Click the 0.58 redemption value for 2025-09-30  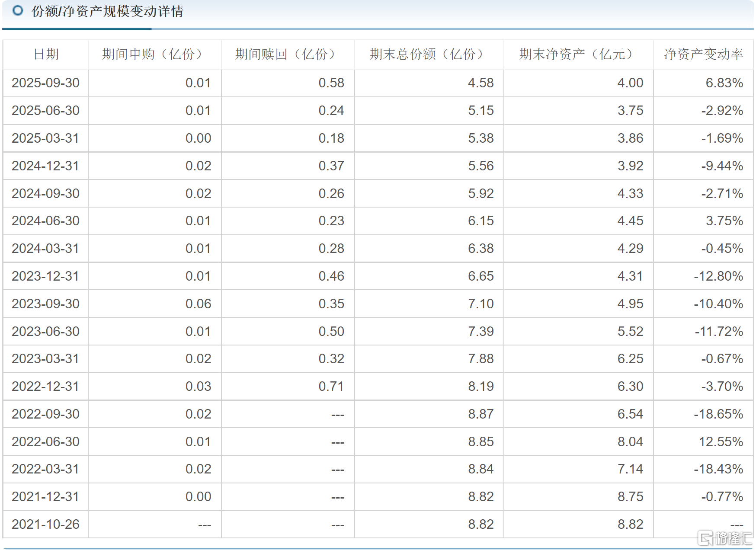click(331, 83)
